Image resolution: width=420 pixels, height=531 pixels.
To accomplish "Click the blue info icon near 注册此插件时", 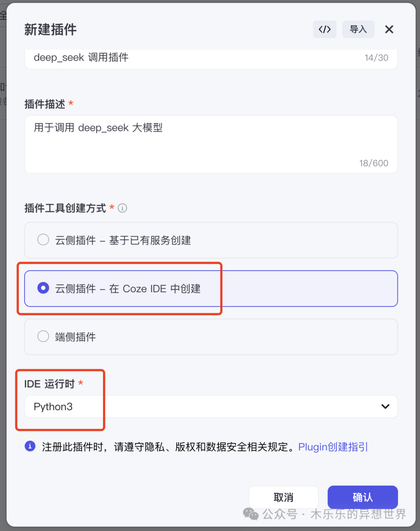I will 30,446.
